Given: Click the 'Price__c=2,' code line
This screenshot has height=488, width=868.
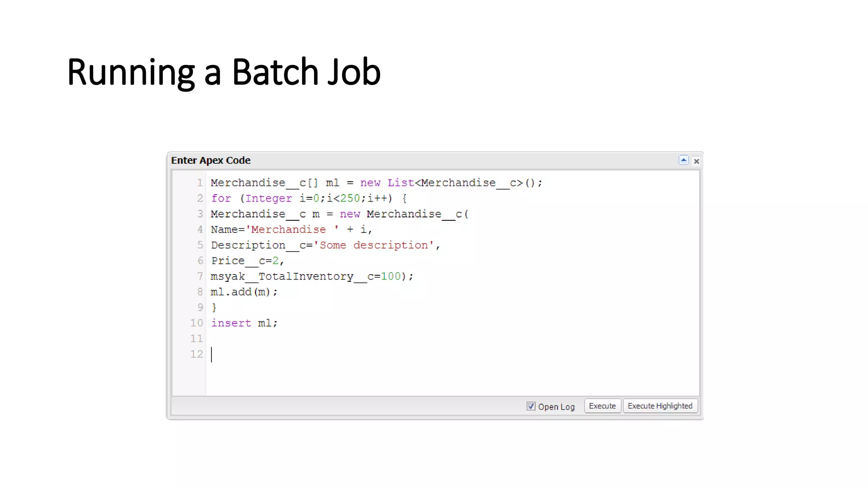Looking at the screenshot, I should coord(248,261).
